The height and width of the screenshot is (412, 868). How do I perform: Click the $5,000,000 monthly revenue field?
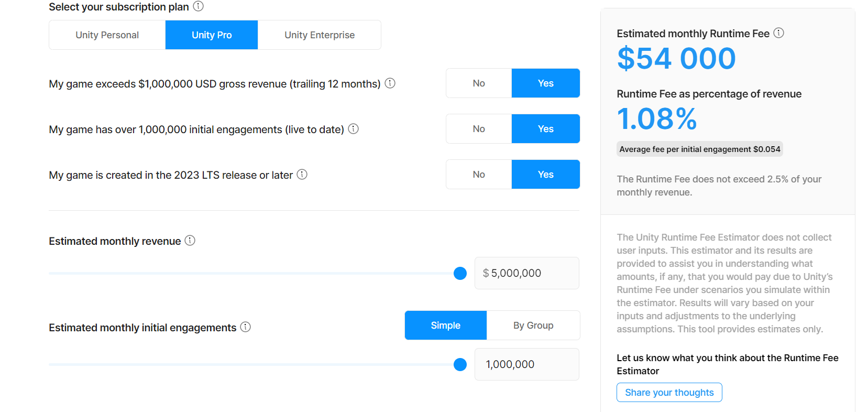click(527, 273)
